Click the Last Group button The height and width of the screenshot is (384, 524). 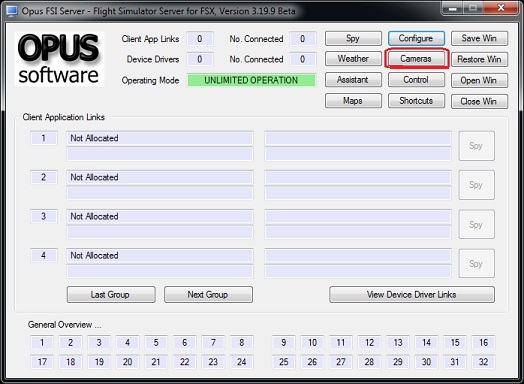[x=111, y=294]
